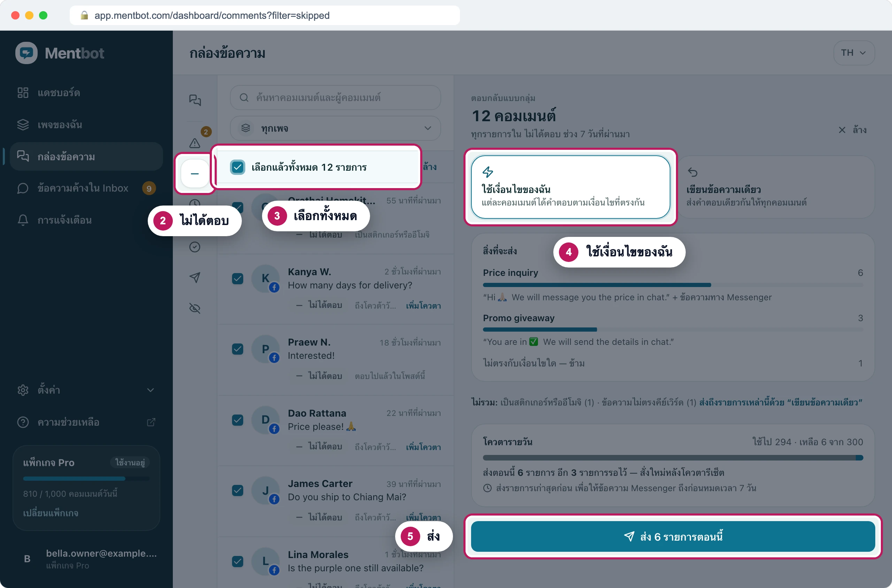892x588 pixels.
Task: Click the external link icon beside ความช่วยเหลือ
Action: (151, 422)
